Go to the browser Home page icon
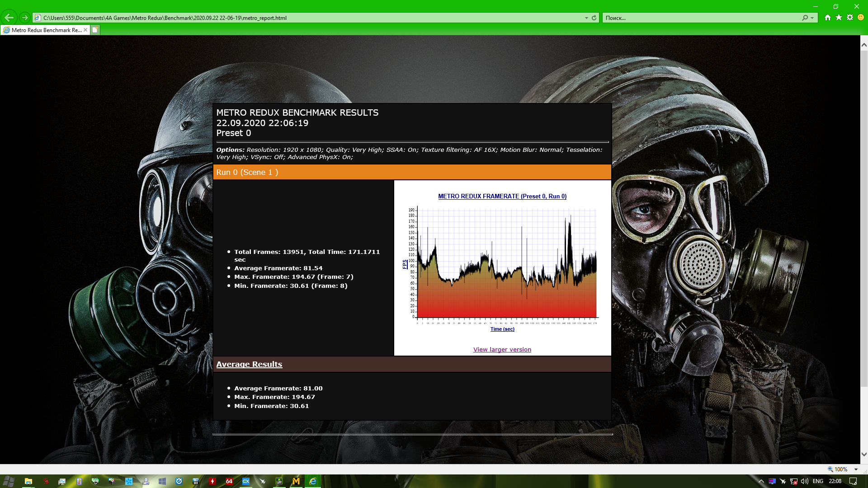The height and width of the screenshot is (488, 868). coord(827,18)
